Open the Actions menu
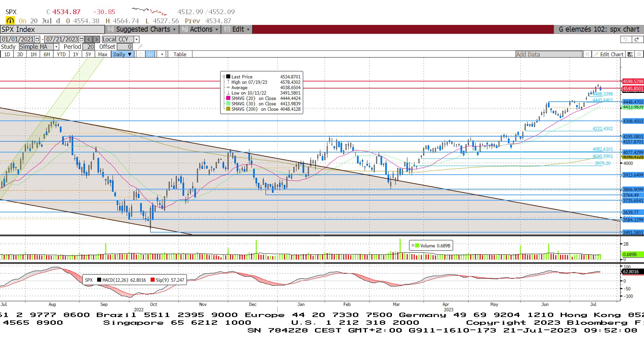Viewport: 644px width, 349px height. pos(200,29)
